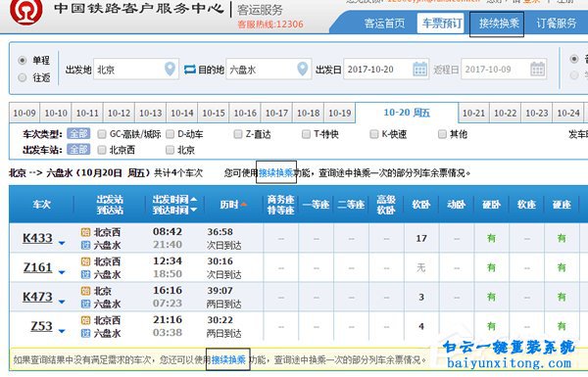The image size is (588, 377).
Task: Switch to date tab 10-21
Action: (x=473, y=113)
